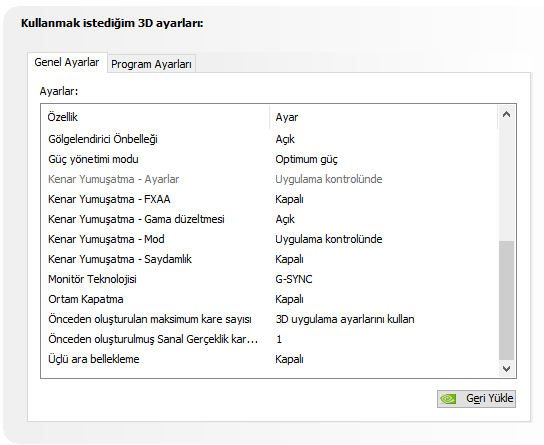Select the Kenar Yumuşatma - Mod setting

coord(270,239)
